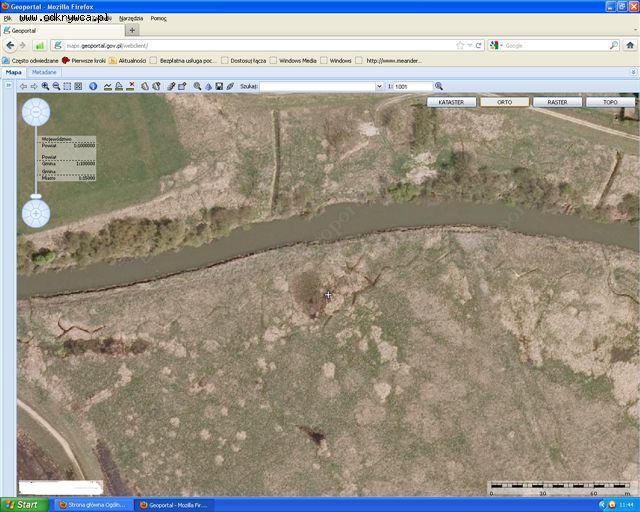This screenshot has height=512, width=640.
Task: Select the Miasto 1:10000 zoom level
Action: tap(68, 178)
